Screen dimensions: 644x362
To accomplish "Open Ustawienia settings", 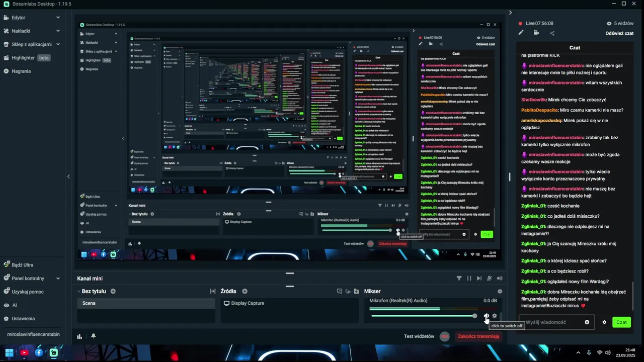I will (19, 319).
